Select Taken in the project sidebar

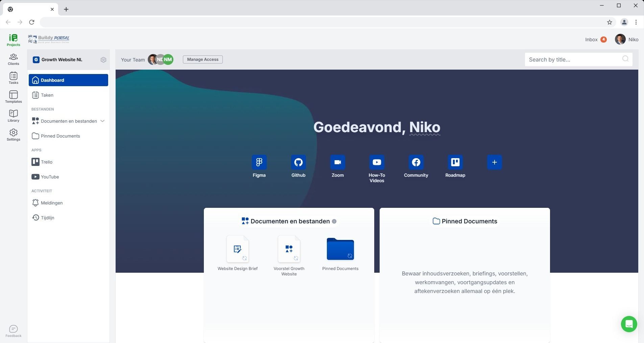coord(47,95)
